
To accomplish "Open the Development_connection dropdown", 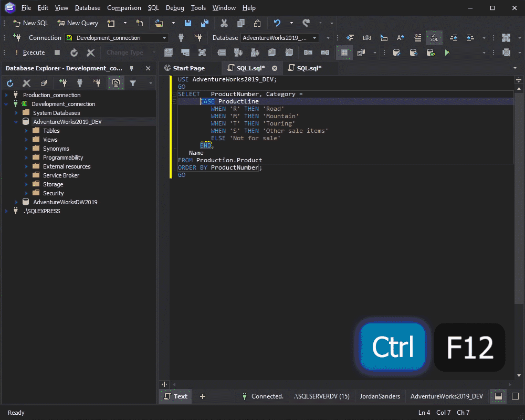I will click(164, 38).
